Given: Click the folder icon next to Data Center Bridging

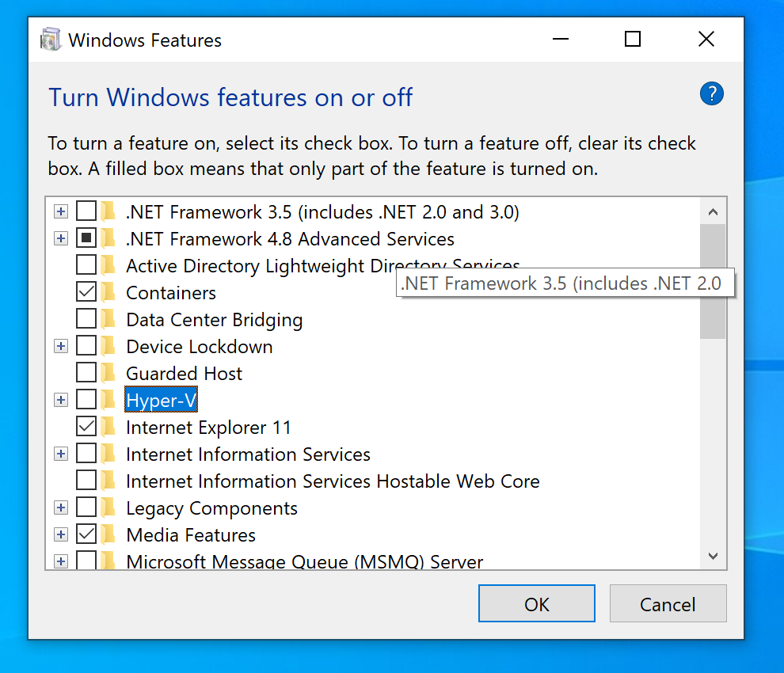Looking at the screenshot, I should 108,320.
